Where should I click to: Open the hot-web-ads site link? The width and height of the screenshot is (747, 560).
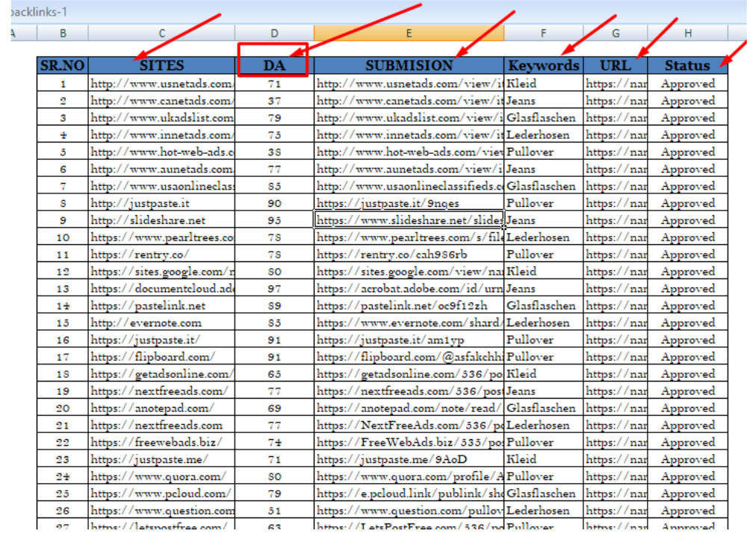click(x=161, y=152)
